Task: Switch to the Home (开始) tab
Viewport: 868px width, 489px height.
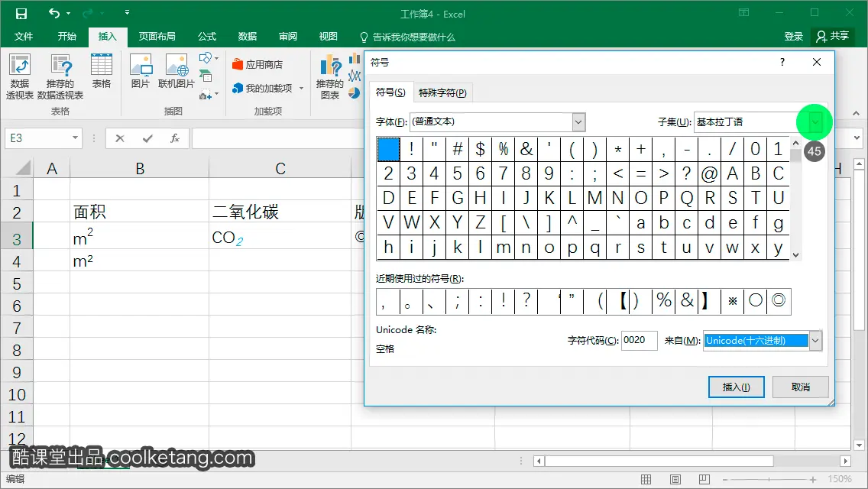Action: tap(67, 37)
